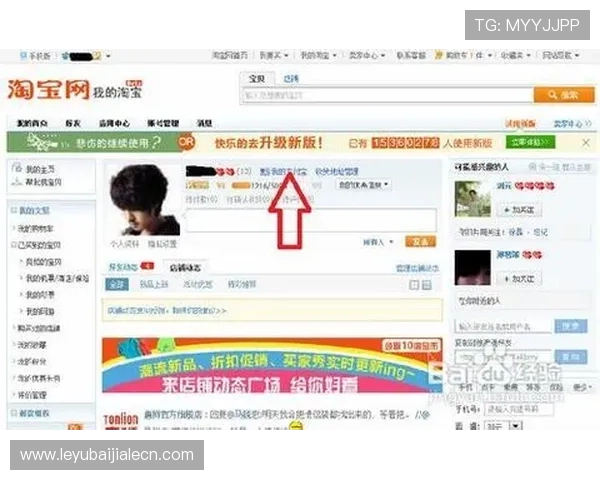Viewport: 600px width, 480px height.
Task: Click the shopping cart icon in top bar
Action: pos(439,56)
